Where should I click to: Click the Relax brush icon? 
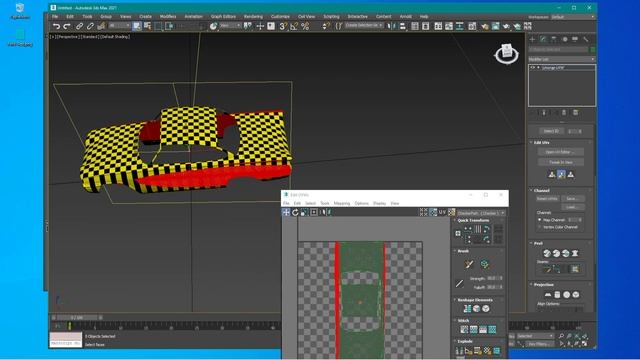tap(484, 264)
